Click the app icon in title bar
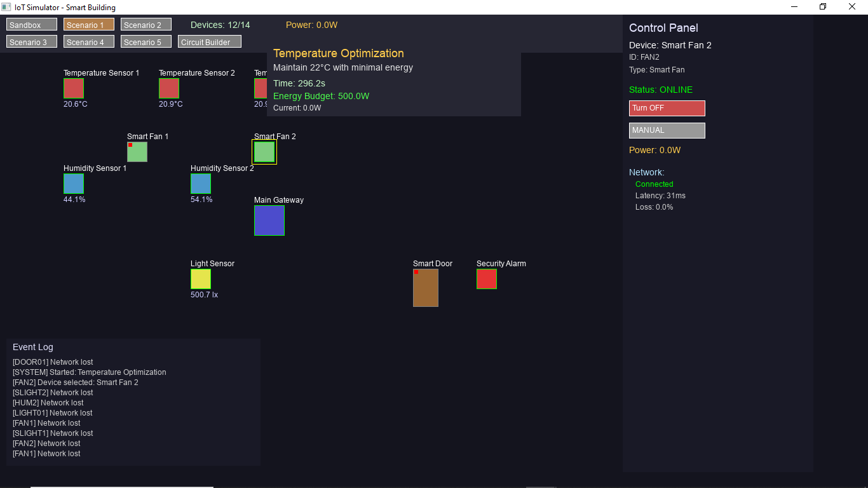868x488 pixels. point(6,7)
